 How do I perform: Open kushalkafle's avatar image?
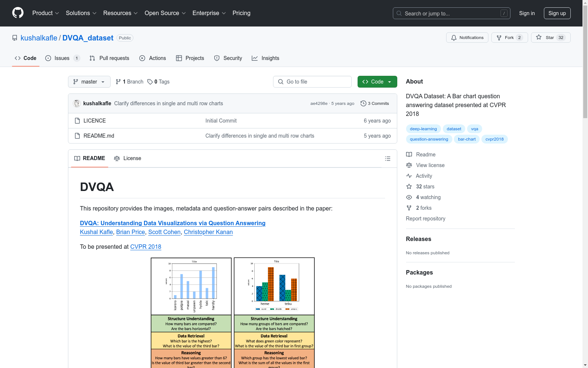click(x=77, y=103)
